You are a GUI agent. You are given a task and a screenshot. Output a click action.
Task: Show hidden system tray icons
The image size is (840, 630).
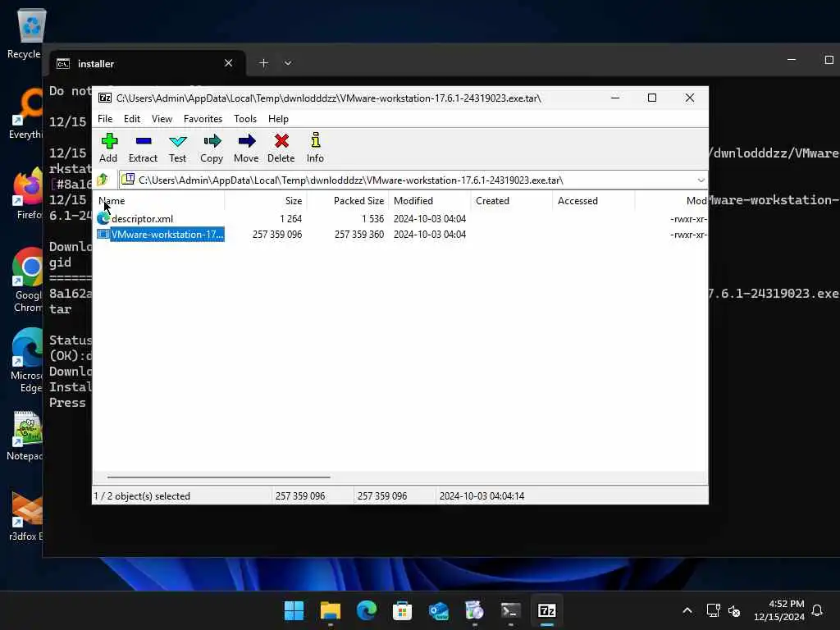pos(687,610)
